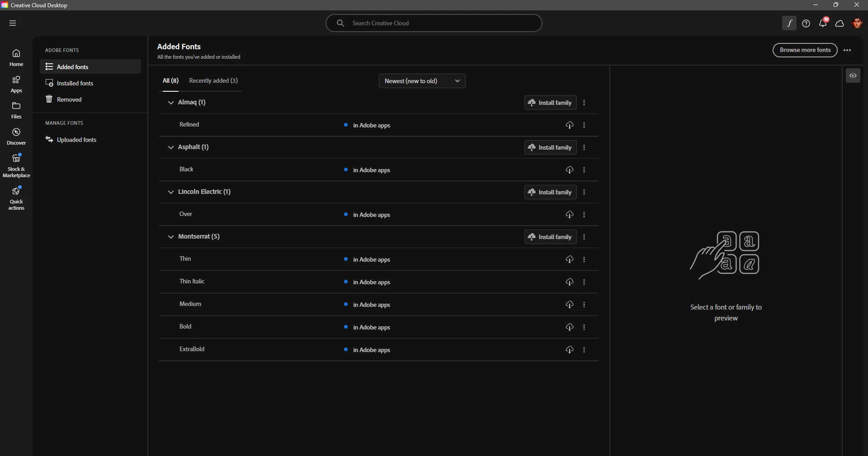Open Quick actions in the sidebar
The width and height of the screenshot is (868, 456).
point(16,198)
